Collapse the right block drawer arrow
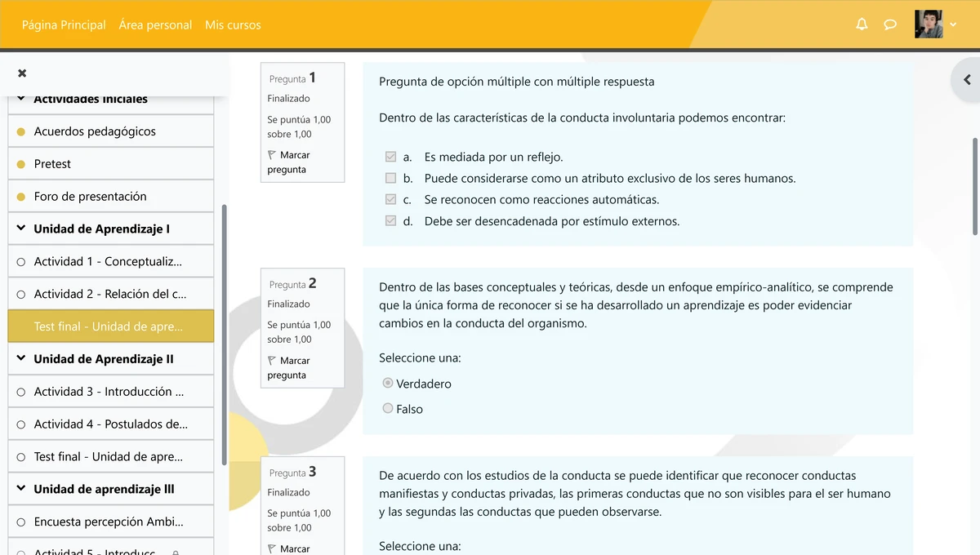Screen dimensions: 980x555 (966, 79)
